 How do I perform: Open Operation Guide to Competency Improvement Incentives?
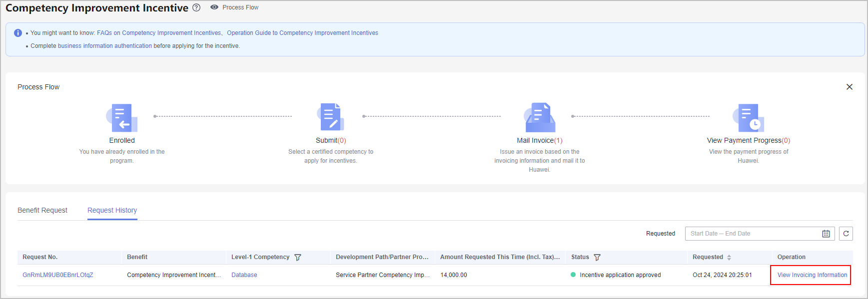tap(302, 33)
